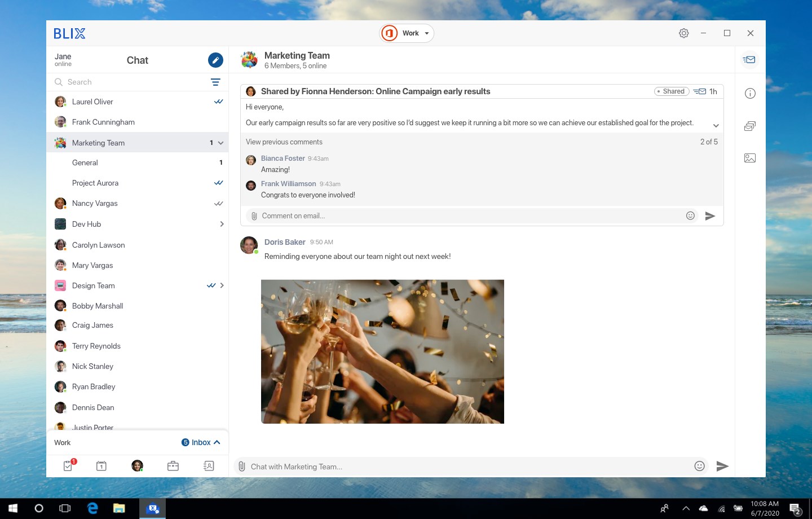Expand the Inbox switcher at bottom

201,443
